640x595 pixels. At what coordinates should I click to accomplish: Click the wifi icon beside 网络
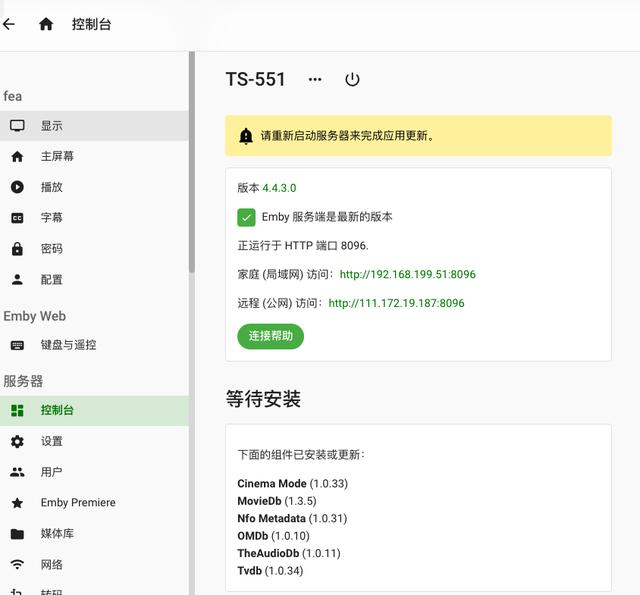(x=17, y=565)
